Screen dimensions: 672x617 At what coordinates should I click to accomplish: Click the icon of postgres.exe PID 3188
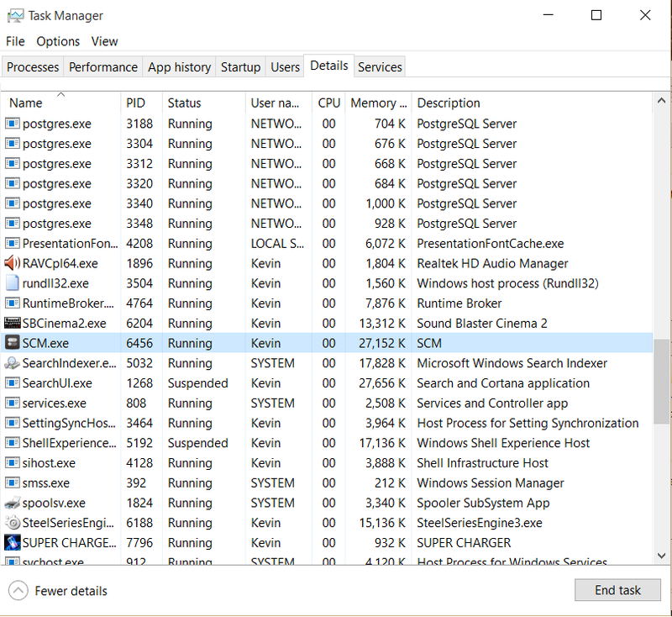pos(12,124)
